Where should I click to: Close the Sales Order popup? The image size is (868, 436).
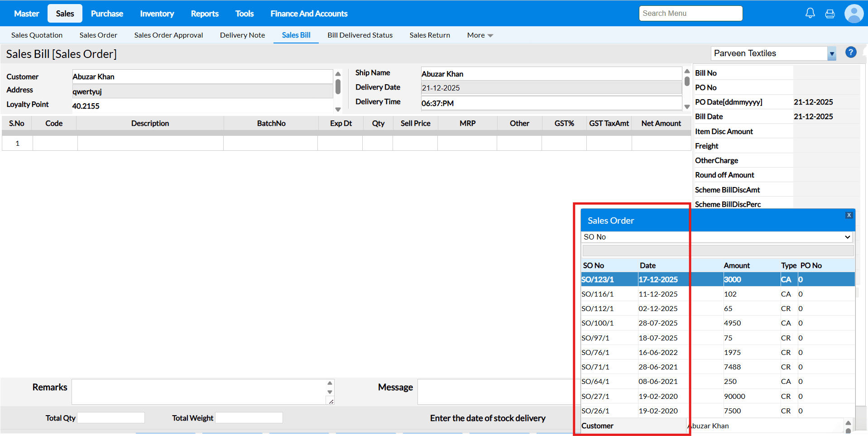(849, 216)
